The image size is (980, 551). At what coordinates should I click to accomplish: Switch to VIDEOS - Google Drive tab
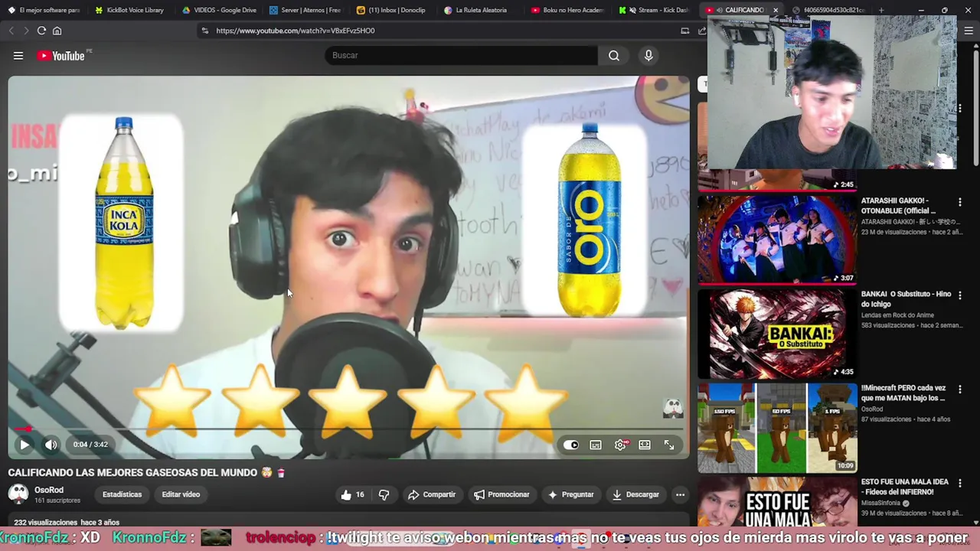coord(219,10)
